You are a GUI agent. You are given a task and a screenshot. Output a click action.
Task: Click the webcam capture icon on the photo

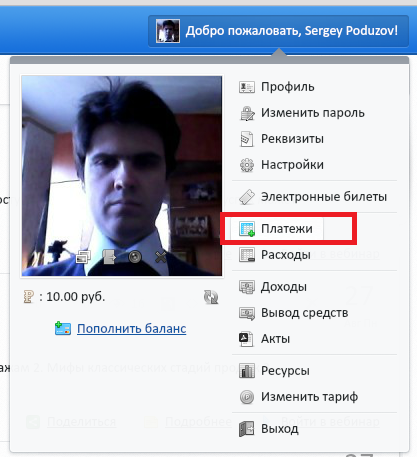[135, 257]
